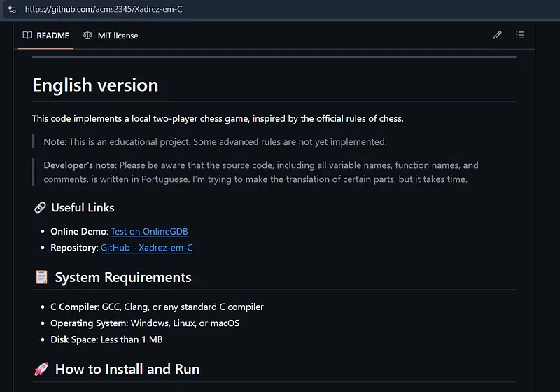Click the C Compiler bullet item
560x392 pixels.
coord(157,307)
